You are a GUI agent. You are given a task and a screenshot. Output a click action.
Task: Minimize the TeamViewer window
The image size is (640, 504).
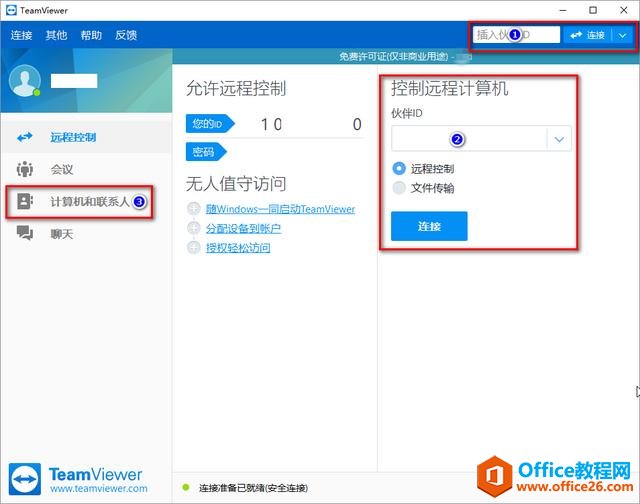click(563, 10)
